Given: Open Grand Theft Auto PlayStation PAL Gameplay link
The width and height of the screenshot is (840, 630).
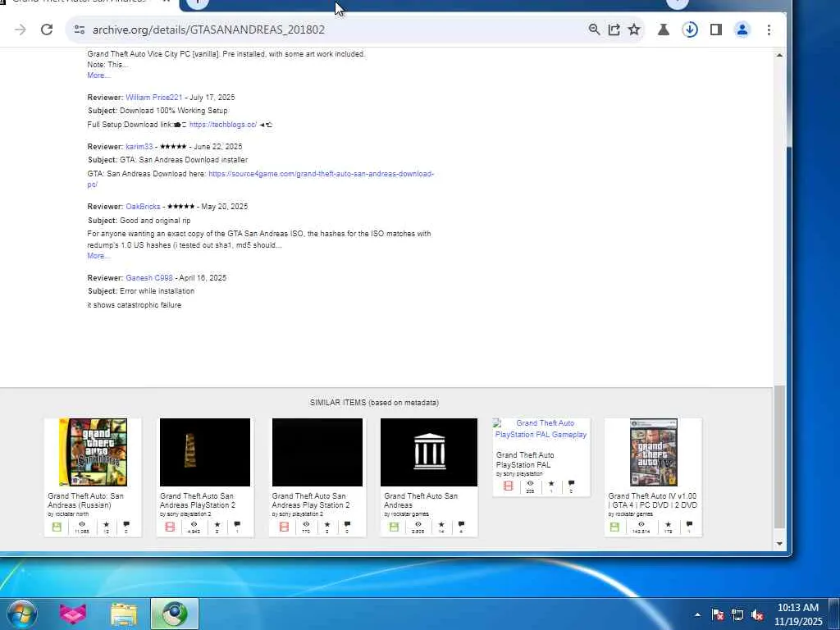Looking at the screenshot, I should pos(541,428).
